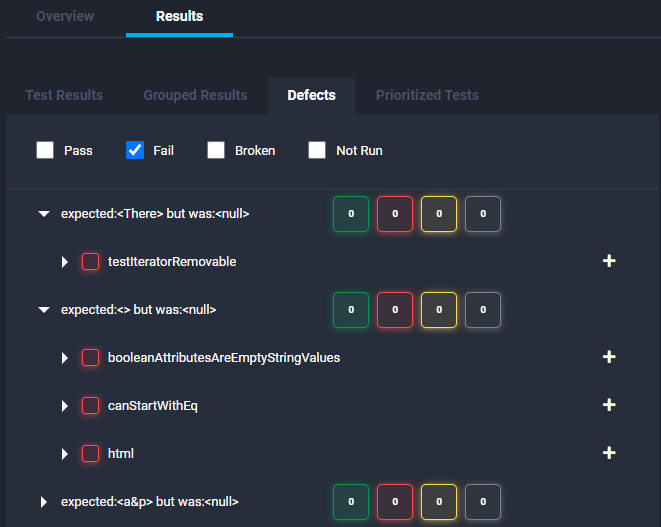Viewport: 661px width, 527px height.
Task: Select the Results tab
Action: coord(180,16)
